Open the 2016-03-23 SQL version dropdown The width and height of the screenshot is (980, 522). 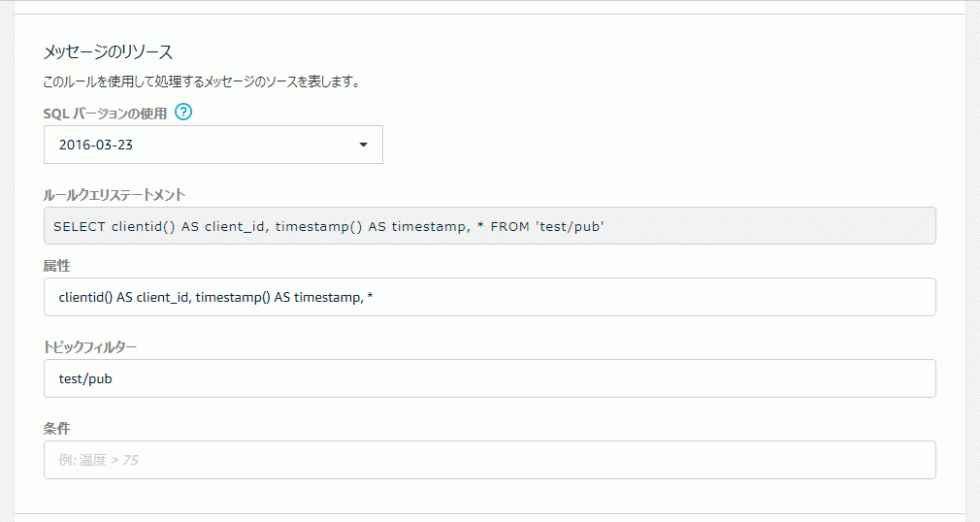tap(213, 145)
